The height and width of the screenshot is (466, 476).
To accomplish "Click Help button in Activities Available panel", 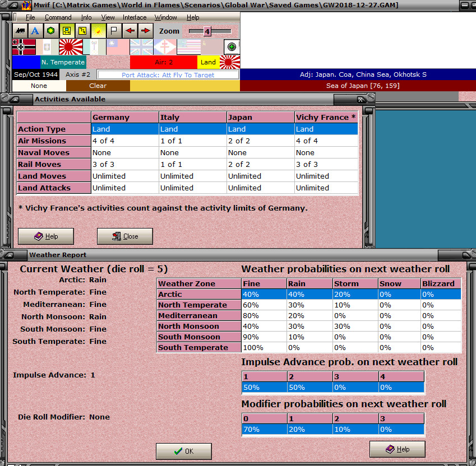I will point(46,236).
